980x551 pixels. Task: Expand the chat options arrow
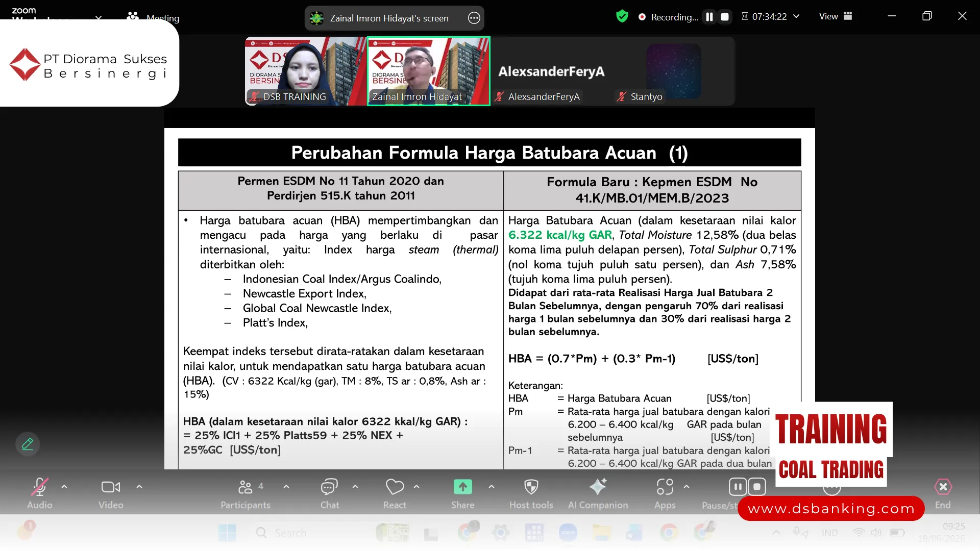pyautogui.click(x=355, y=487)
